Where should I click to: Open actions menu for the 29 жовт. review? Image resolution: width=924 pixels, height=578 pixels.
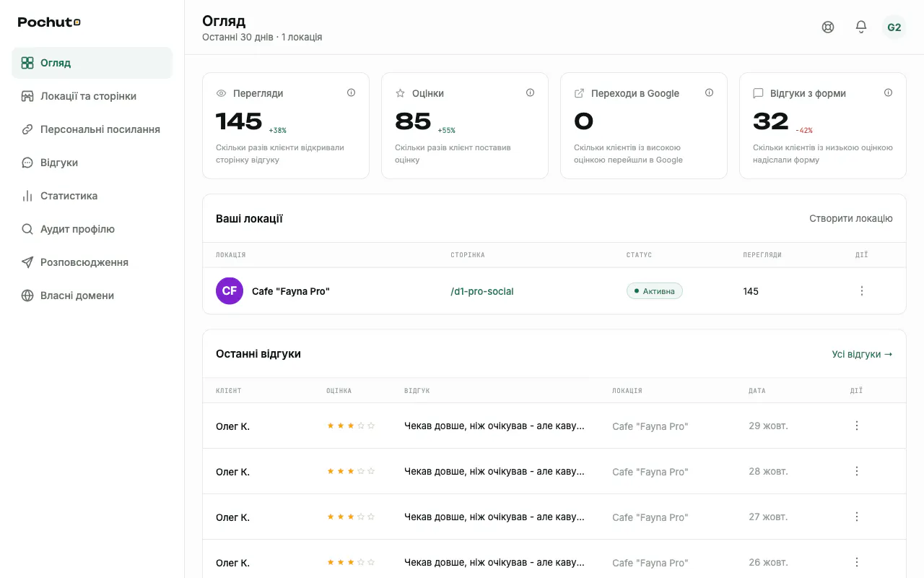(857, 426)
